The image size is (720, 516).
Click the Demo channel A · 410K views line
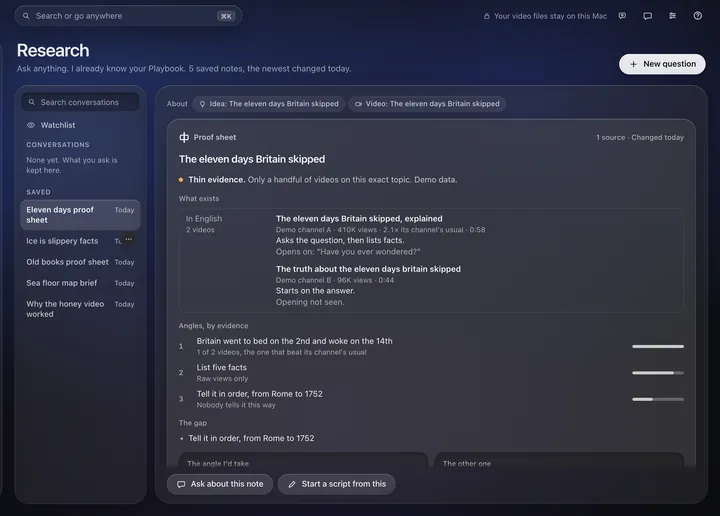pos(380,230)
